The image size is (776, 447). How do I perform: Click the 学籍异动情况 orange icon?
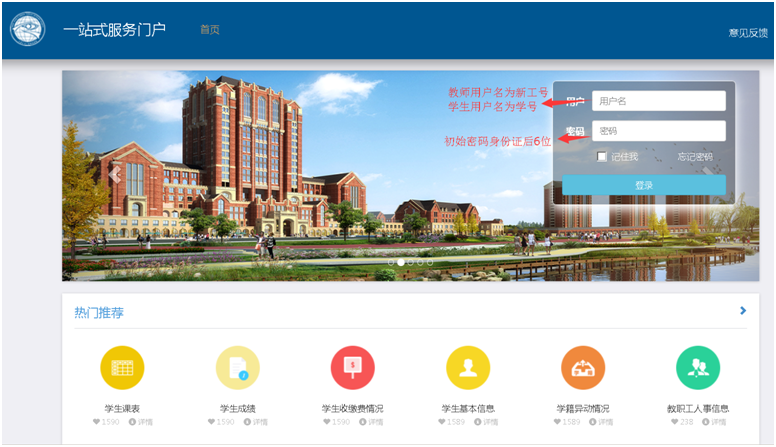pos(582,367)
